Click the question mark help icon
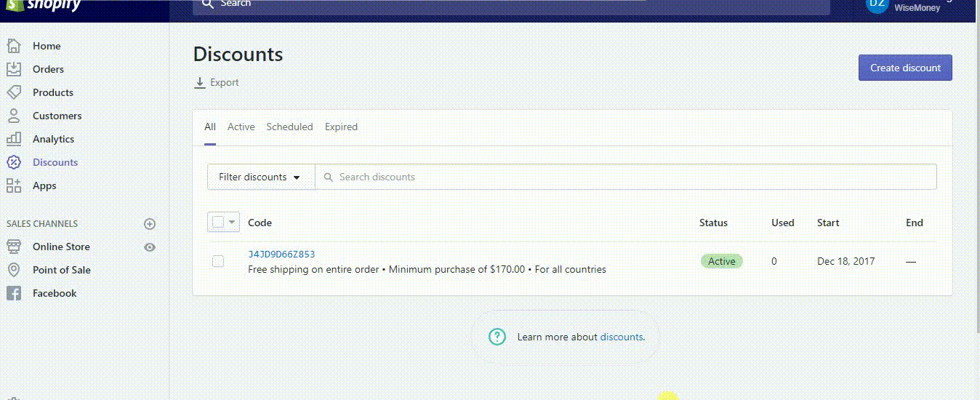 (x=497, y=337)
